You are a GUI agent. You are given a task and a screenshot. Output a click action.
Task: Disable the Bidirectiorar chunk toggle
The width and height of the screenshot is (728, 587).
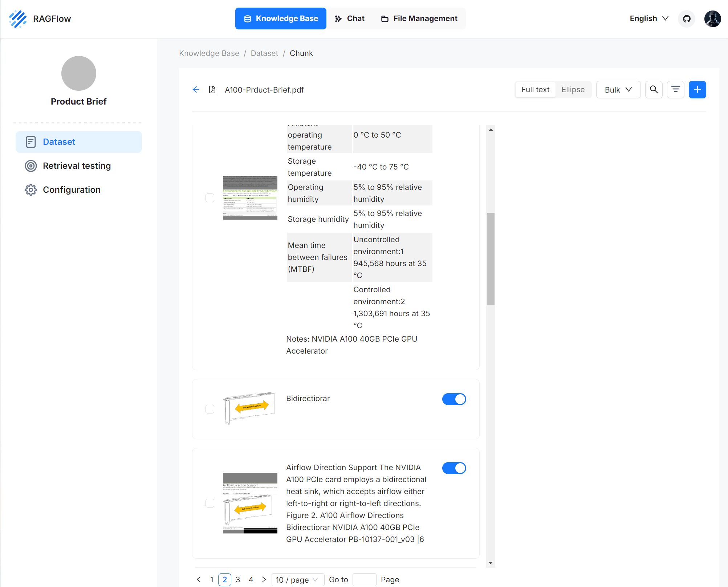click(x=454, y=399)
